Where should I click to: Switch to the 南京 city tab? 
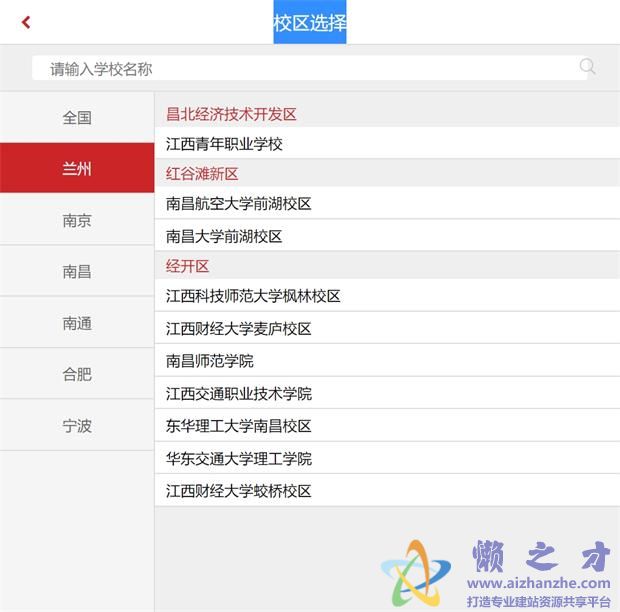pyautogui.click(x=77, y=221)
